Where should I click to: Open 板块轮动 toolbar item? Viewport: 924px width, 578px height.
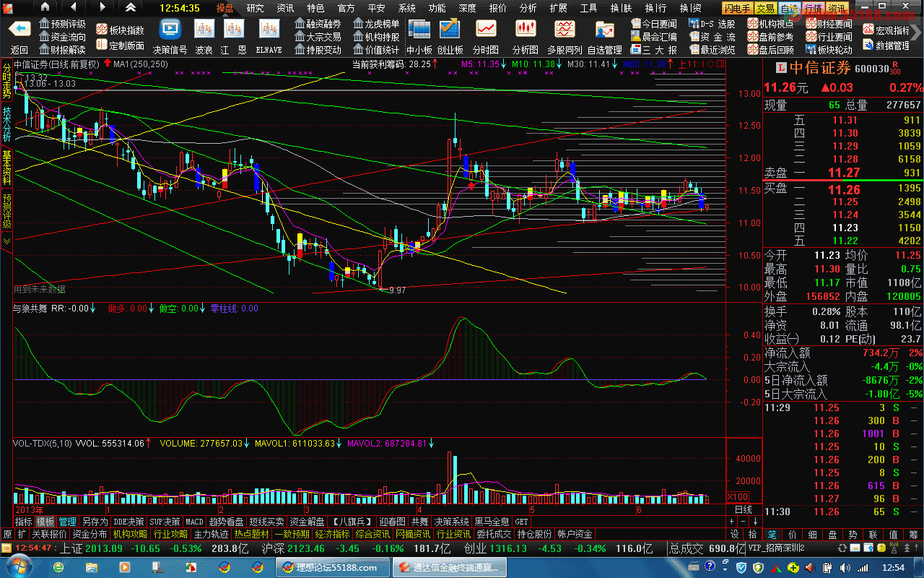click(x=829, y=50)
